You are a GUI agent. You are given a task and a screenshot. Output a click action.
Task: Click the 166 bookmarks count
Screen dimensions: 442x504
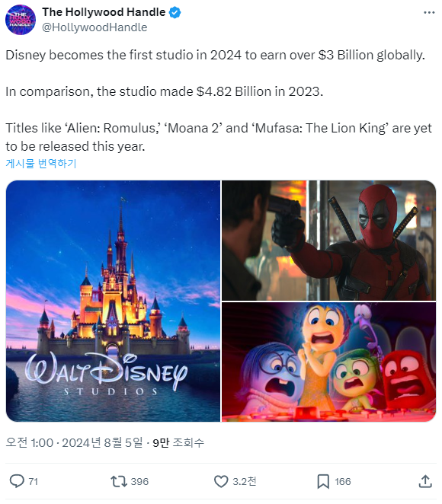343,481
